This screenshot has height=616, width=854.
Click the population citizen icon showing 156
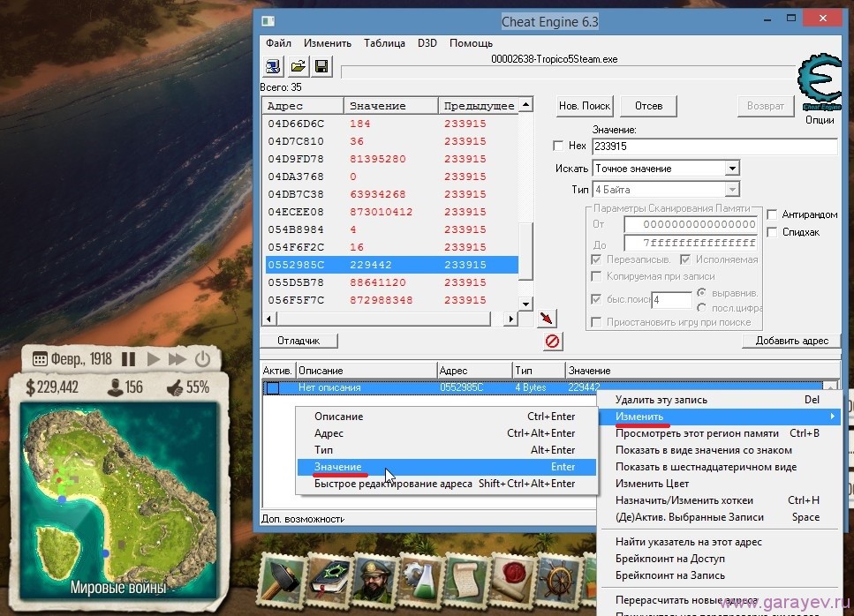tap(115, 387)
